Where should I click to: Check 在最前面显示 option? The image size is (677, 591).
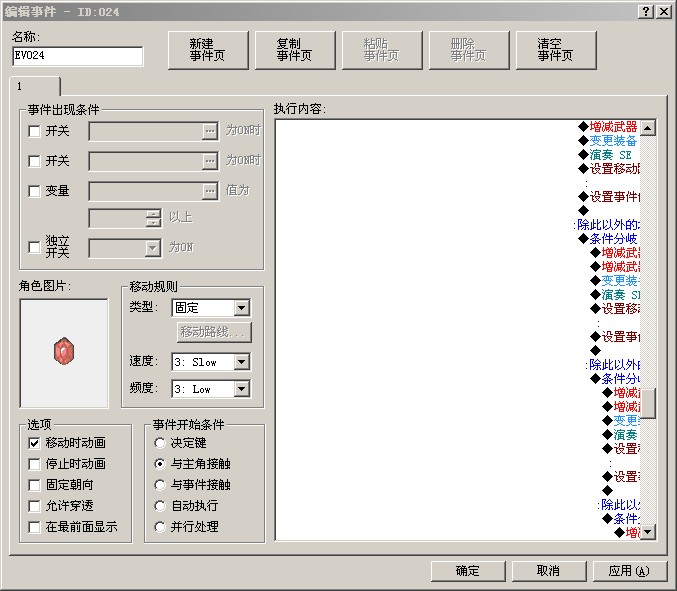point(34,527)
